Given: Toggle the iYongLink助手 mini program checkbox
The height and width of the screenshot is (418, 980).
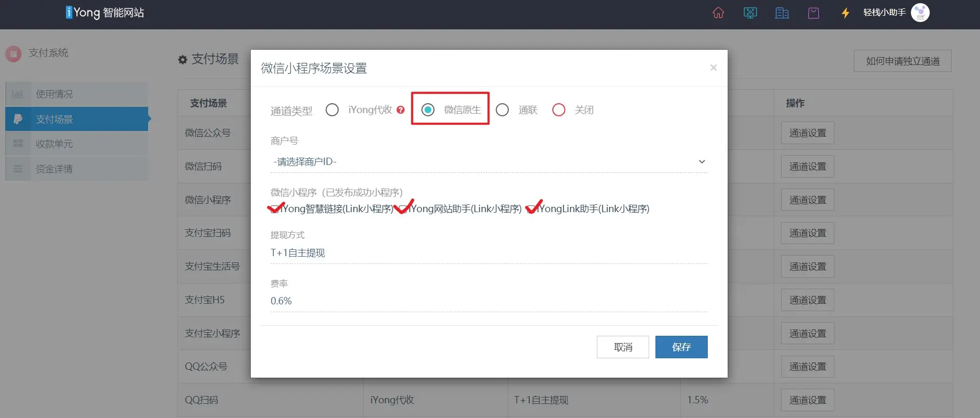Looking at the screenshot, I should [531, 210].
